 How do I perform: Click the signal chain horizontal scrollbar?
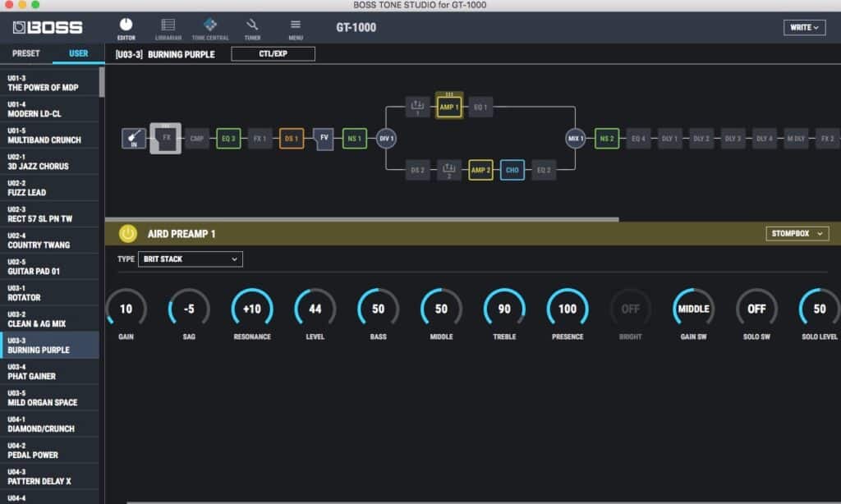point(362,219)
